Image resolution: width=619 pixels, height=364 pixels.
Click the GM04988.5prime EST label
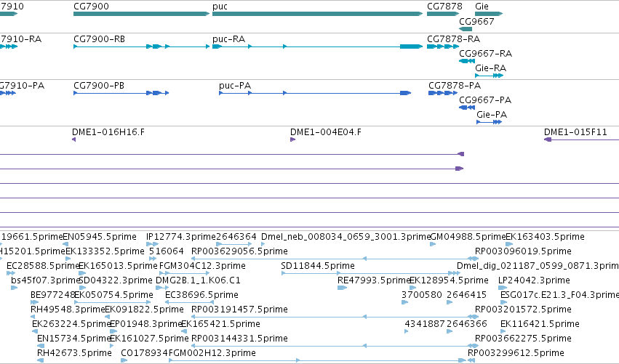[468, 237]
